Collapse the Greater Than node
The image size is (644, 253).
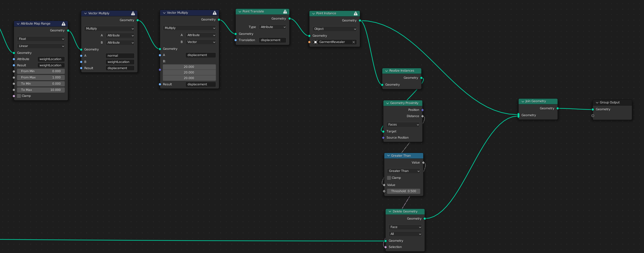point(388,155)
